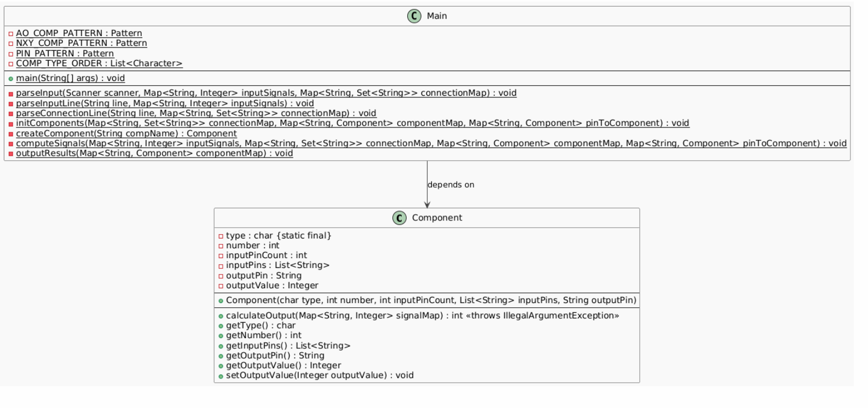Click the private icon beside AO_COMP_PATTERN
The width and height of the screenshot is (868, 408).
point(11,34)
